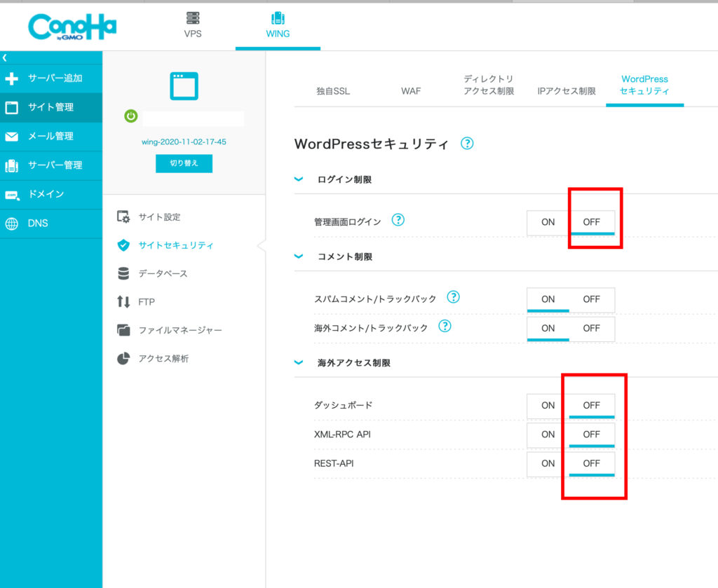Click the ConoHa by GMO logo
The width and height of the screenshot is (718, 588).
pos(72,27)
